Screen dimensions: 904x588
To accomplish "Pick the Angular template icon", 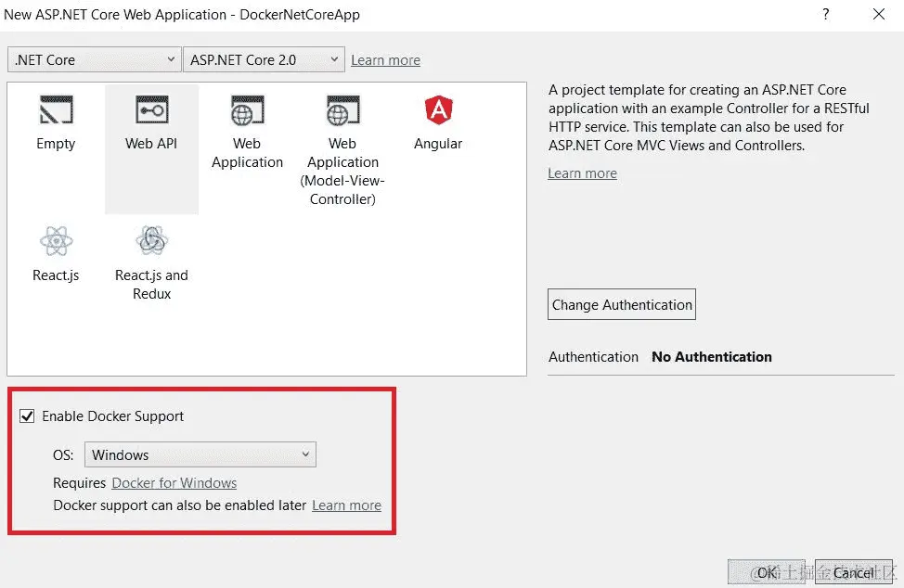I will pos(439,109).
